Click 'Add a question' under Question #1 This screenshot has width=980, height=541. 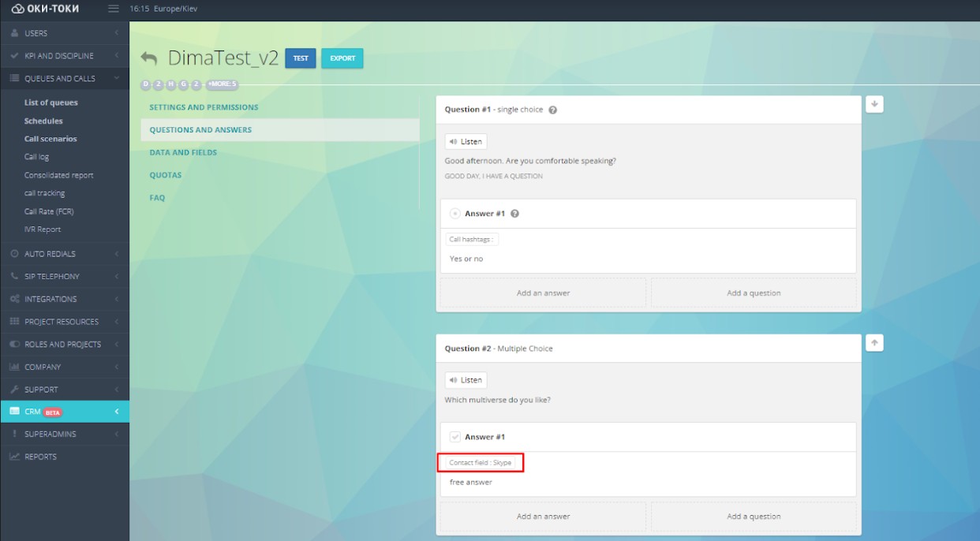(x=754, y=293)
